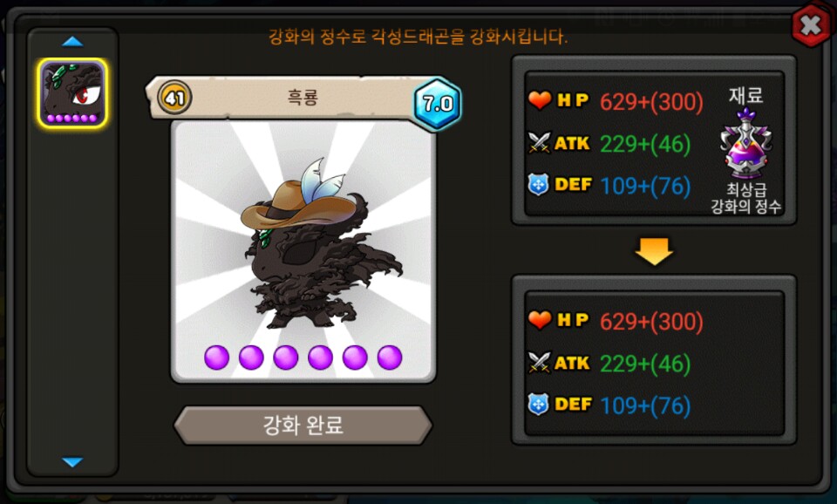Image resolution: width=837 pixels, height=504 pixels.
Task: Click the 강화 완료 button
Action: point(303,426)
